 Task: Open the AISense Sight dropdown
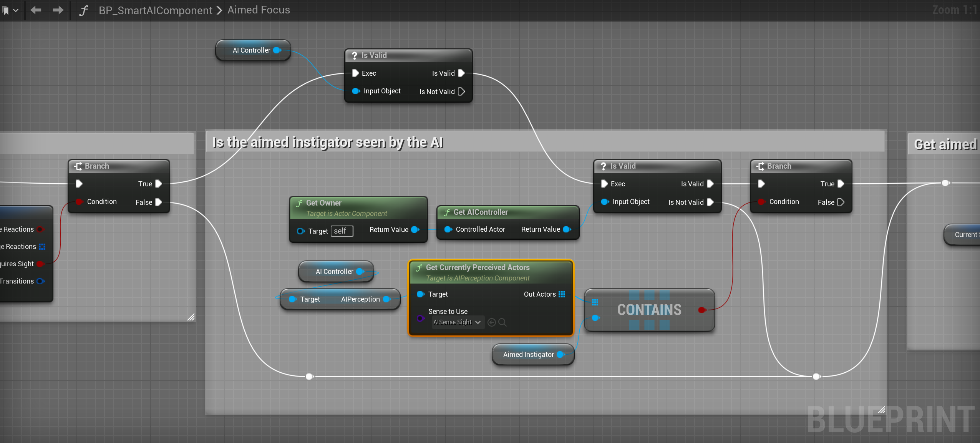point(456,322)
